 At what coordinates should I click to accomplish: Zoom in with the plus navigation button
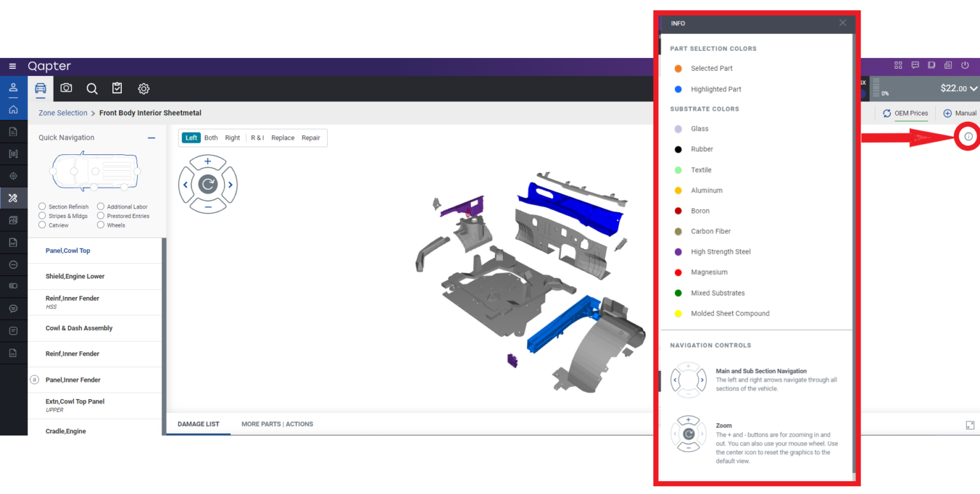tap(207, 162)
